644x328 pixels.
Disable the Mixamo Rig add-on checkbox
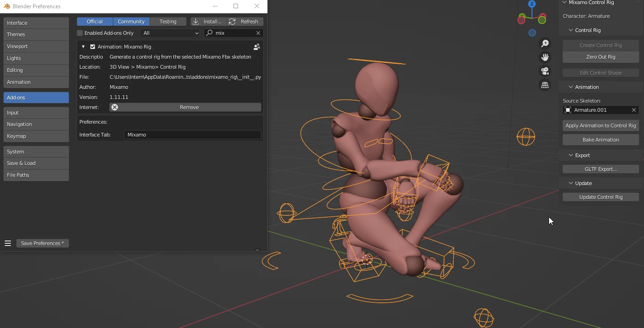coord(93,47)
